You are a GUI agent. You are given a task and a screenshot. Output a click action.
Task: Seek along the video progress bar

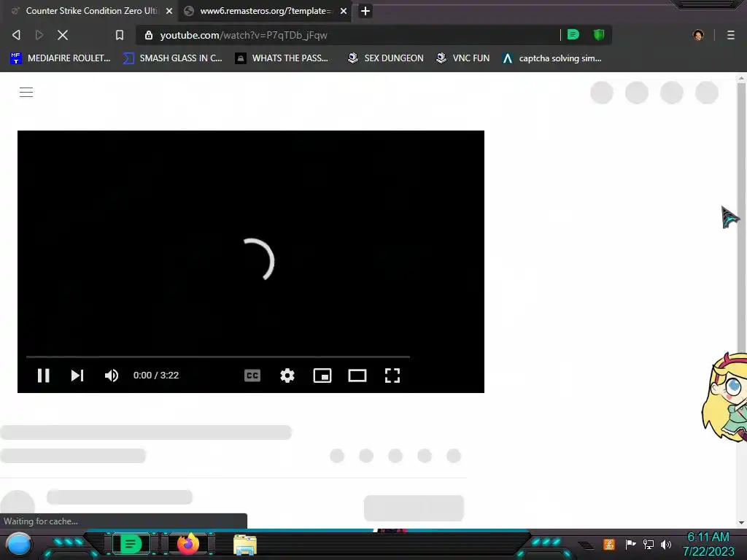click(x=217, y=356)
